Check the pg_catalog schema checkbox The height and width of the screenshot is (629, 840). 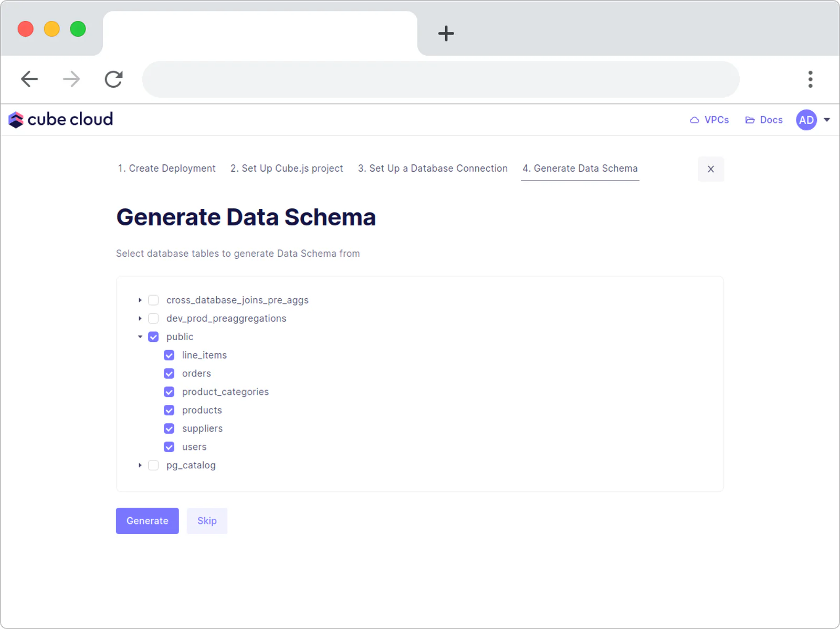tap(153, 465)
